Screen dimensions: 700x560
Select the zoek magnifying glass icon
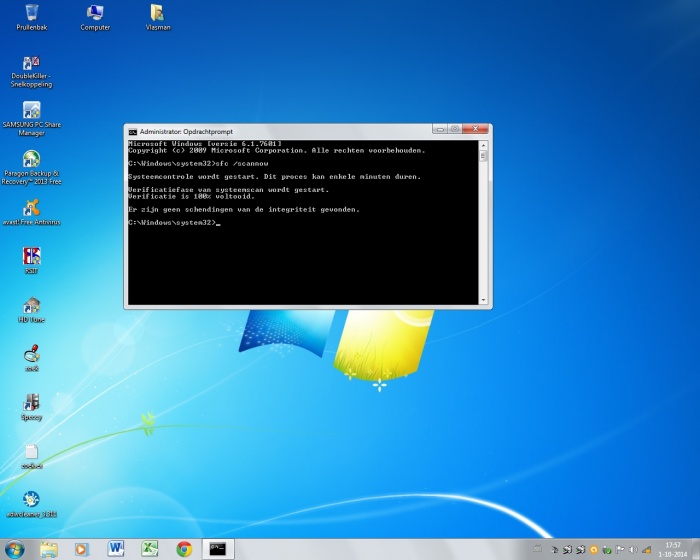(31, 358)
